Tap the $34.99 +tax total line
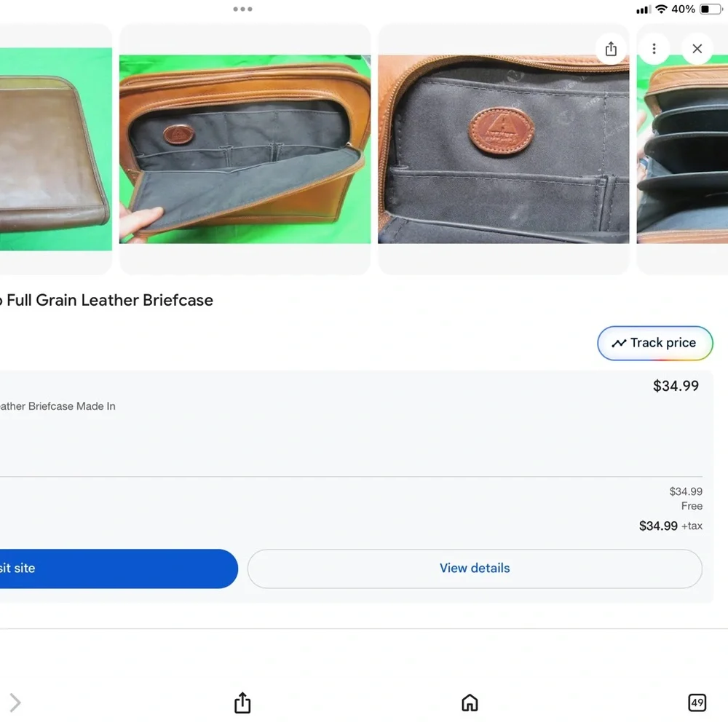This screenshot has width=728, height=728. pyautogui.click(x=670, y=526)
